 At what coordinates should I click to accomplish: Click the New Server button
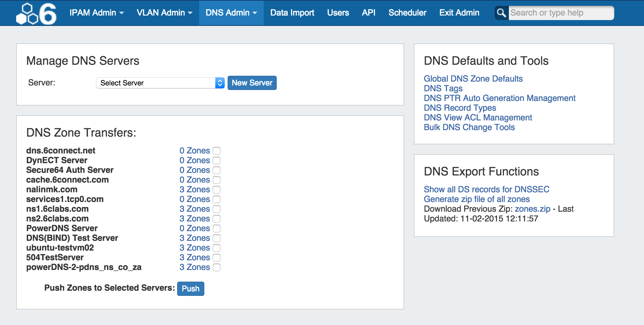252,83
